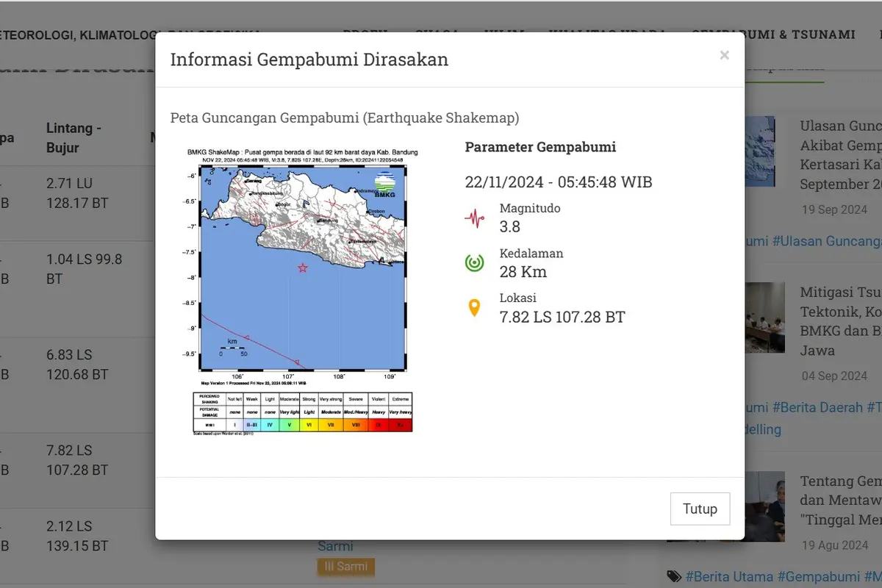Open the Ulasan Guncangan news article
The image size is (882, 588).
pos(841,155)
